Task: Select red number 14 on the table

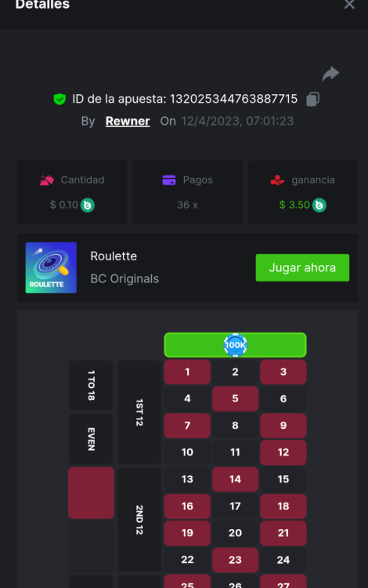Action: pos(235,479)
